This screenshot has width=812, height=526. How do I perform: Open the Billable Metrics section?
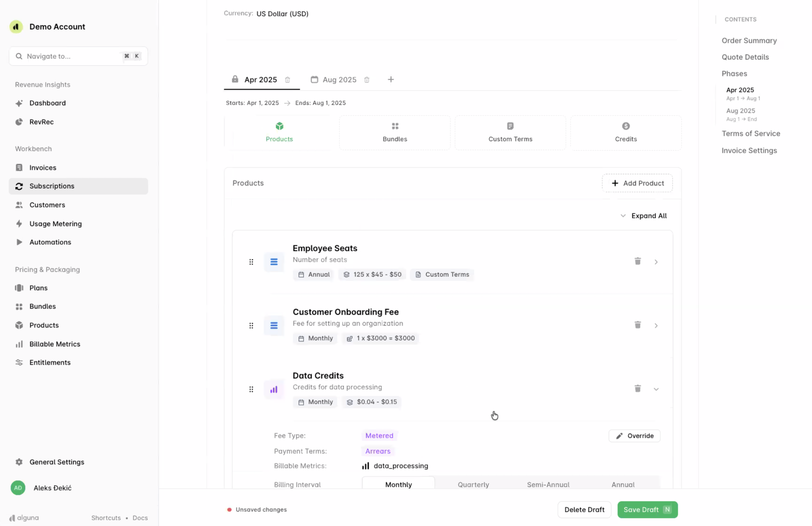(x=55, y=344)
